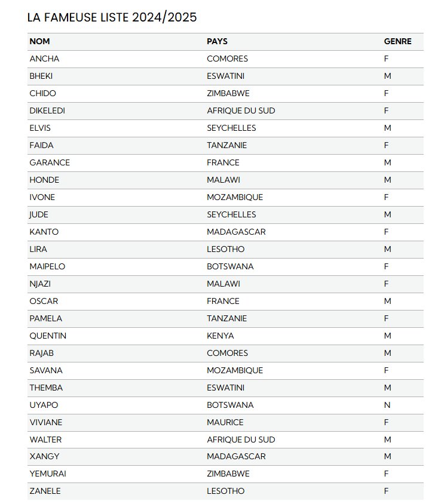This screenshot has width=435, height=504.
Task: Click the genre M in the BHEKI row
Action: coord(388,76)
